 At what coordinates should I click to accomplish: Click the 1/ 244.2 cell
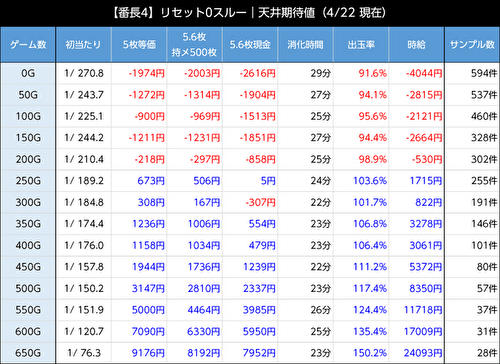coord(84,138)
